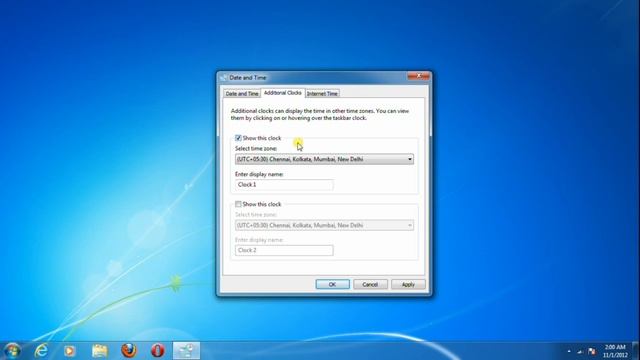Open the Windows Start menu orb

pos(12,351)
